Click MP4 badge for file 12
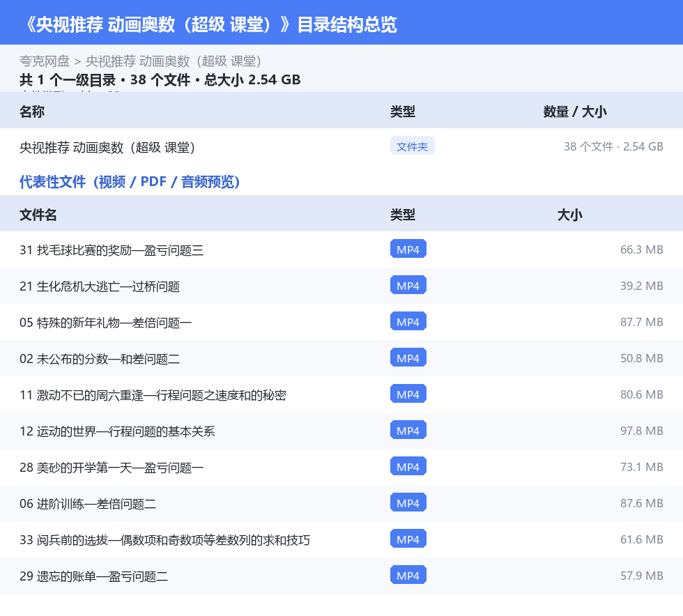 point(408,430)
